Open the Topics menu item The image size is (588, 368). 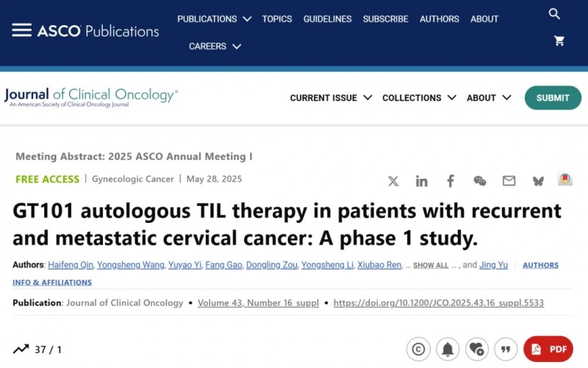pos(277,19)
